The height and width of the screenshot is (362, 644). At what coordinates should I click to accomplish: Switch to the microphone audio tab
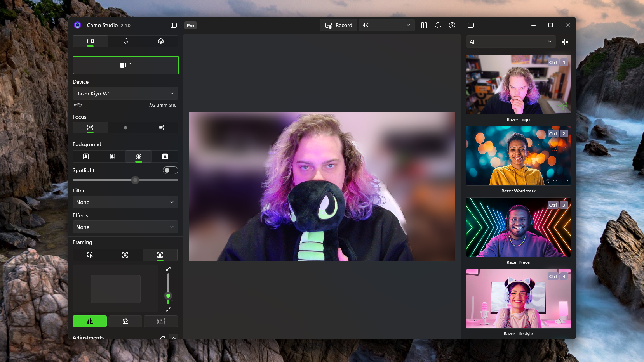tap(125, 41)
